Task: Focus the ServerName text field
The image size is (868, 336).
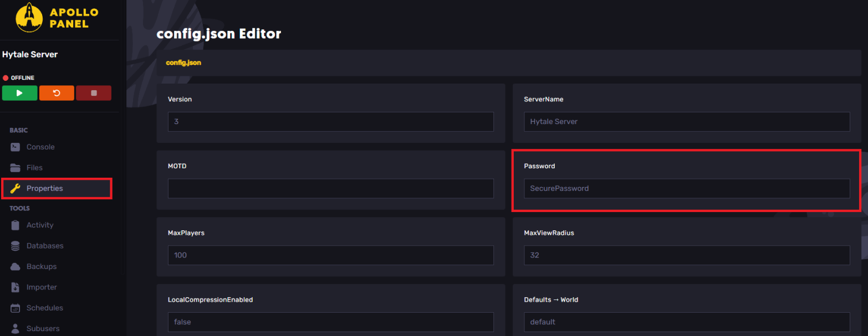Action: (x=686, y=122)
